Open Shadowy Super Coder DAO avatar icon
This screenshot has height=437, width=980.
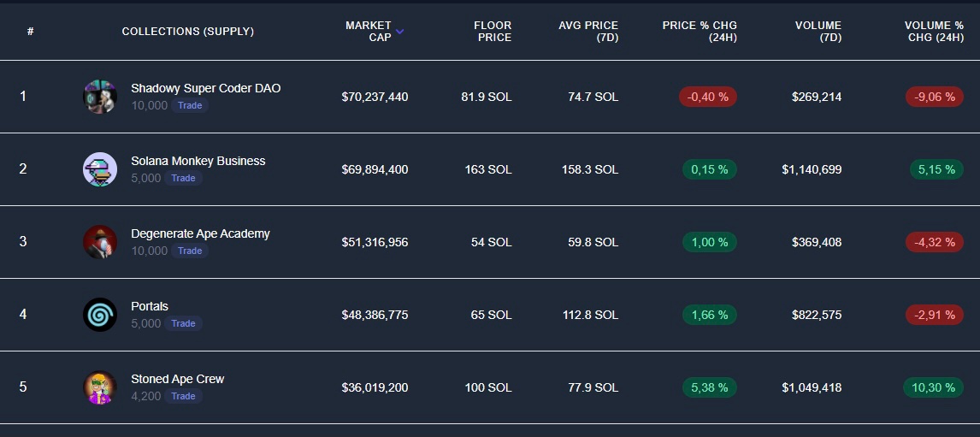(100, 97)
